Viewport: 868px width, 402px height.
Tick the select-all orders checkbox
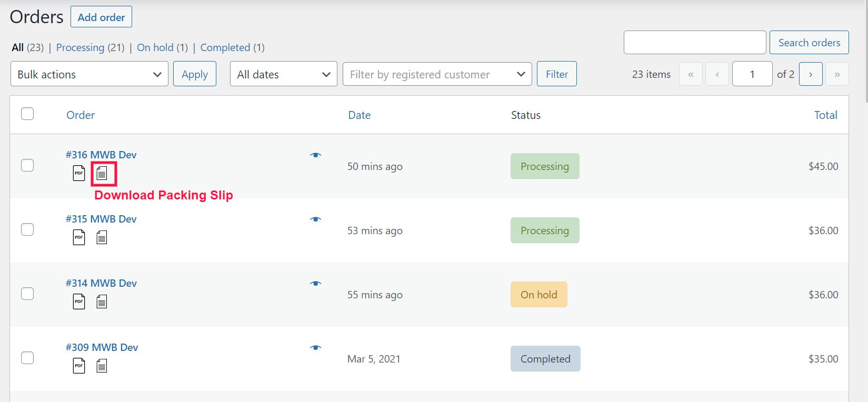coord(27,114)
